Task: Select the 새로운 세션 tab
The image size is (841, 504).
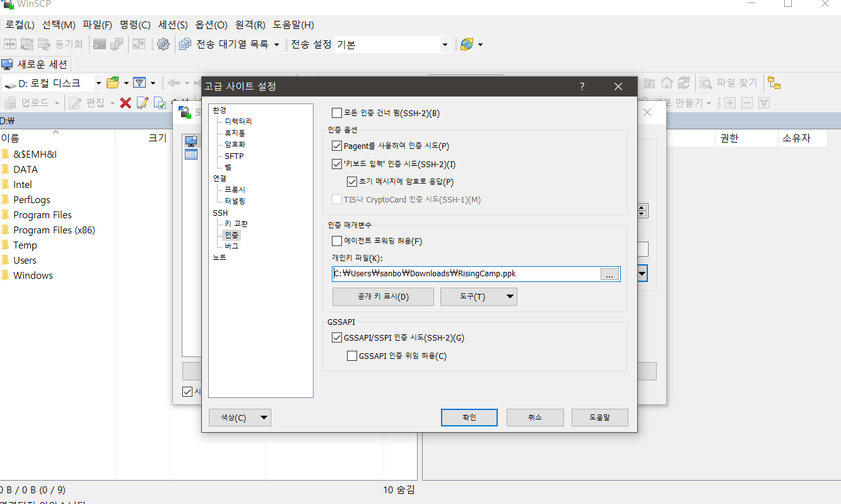Action: 37,64
